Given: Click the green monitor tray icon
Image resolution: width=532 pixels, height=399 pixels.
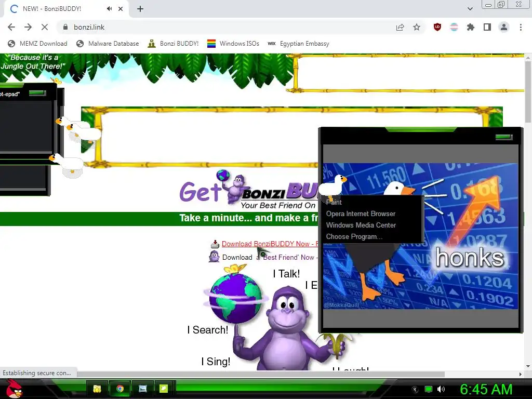Looking at the screenshot, I should [x=429, y=389].
